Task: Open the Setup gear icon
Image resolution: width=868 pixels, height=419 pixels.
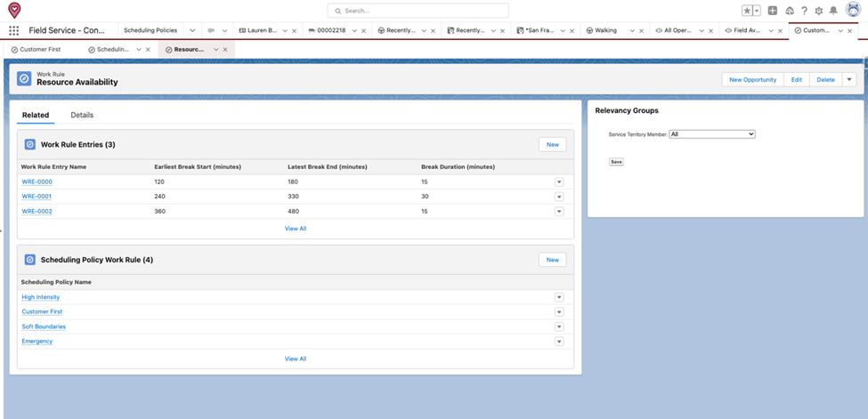Action: [x=818, y=11]
